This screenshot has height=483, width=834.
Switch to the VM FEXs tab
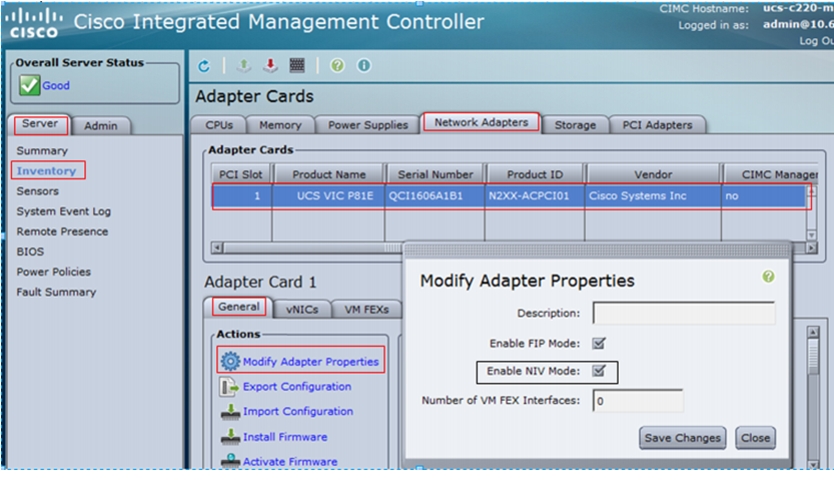click(366, 309)
